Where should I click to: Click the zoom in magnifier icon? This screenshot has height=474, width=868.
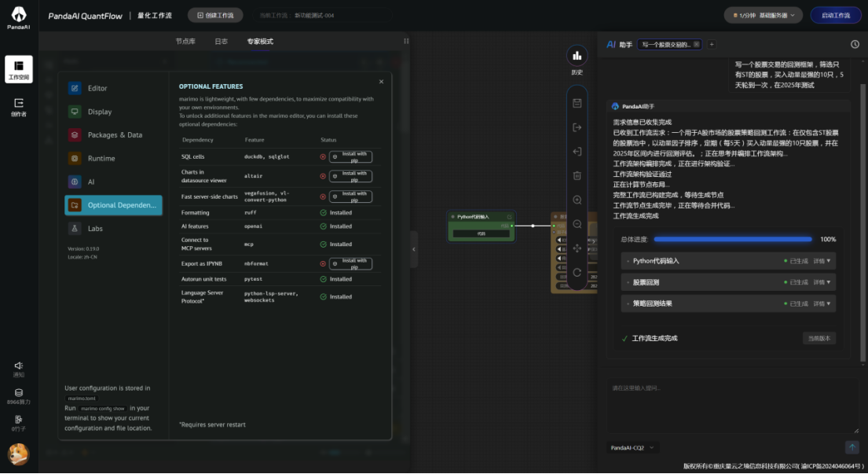(577, 200)
